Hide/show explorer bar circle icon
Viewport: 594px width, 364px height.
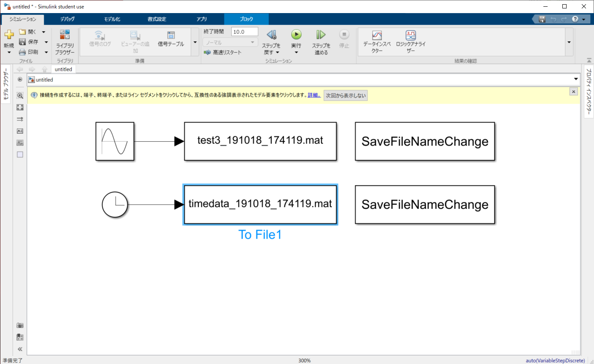tap(20, 79)
